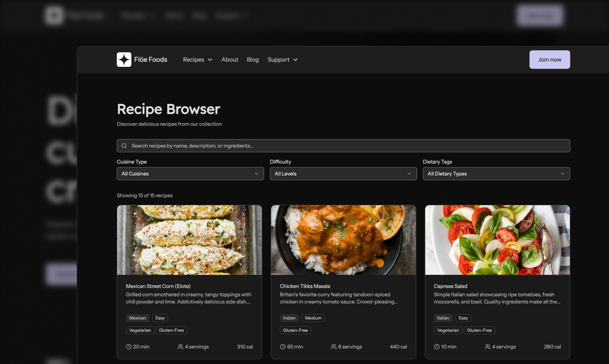Viewport: 609px width, 364px height.
Task: Select the Easy tag on Mexican Street Corn
Action: 160,318
